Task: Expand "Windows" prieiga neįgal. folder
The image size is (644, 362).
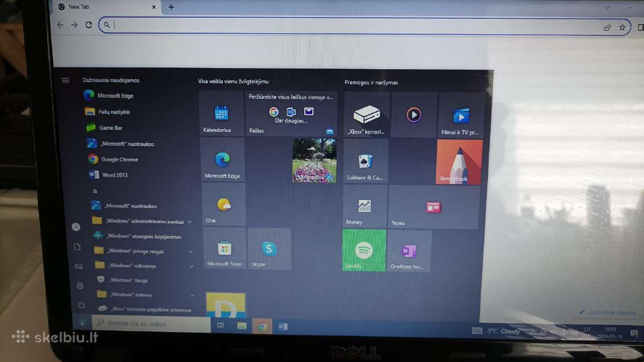Action: tap(144, 250)
